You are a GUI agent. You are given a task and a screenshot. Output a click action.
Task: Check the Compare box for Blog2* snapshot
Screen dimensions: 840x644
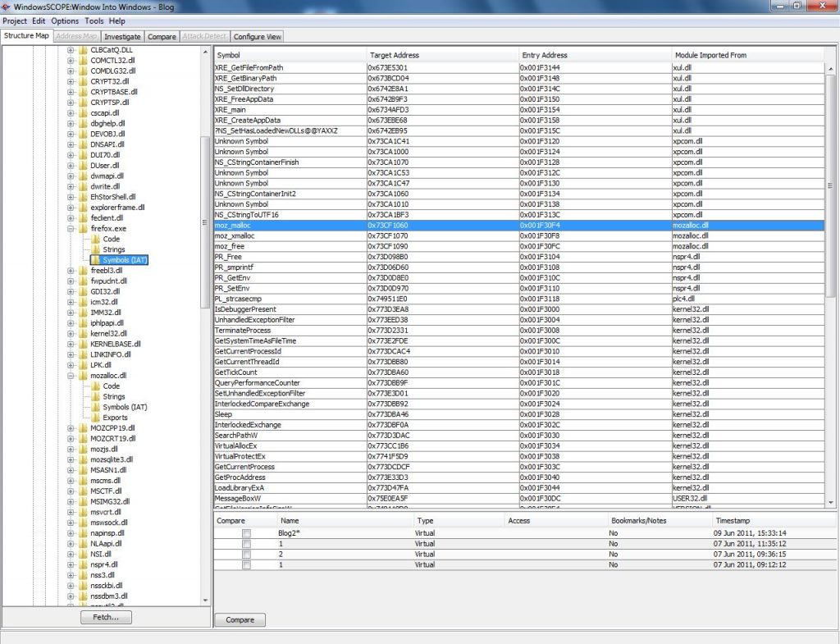coord(246,533)
